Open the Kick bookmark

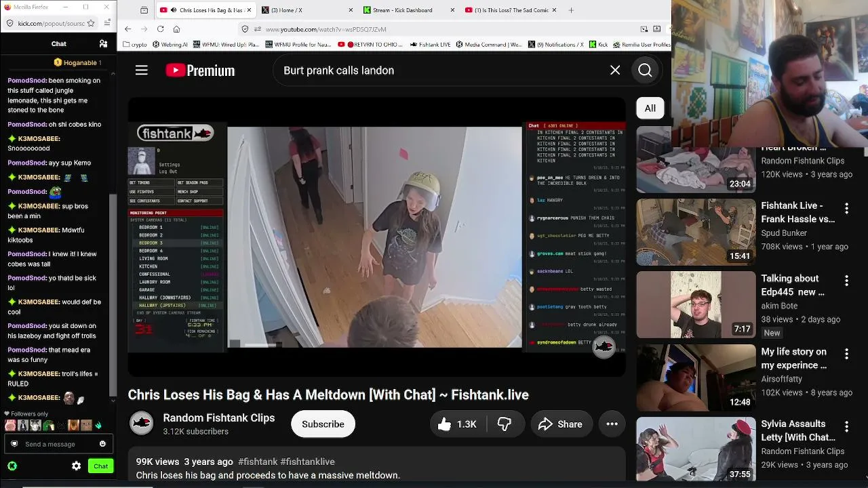[x=598, y=45]
